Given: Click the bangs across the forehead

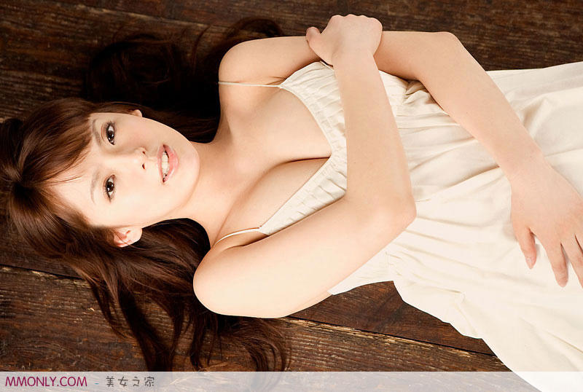Looking at the screenshot, I should coord(73,160).
